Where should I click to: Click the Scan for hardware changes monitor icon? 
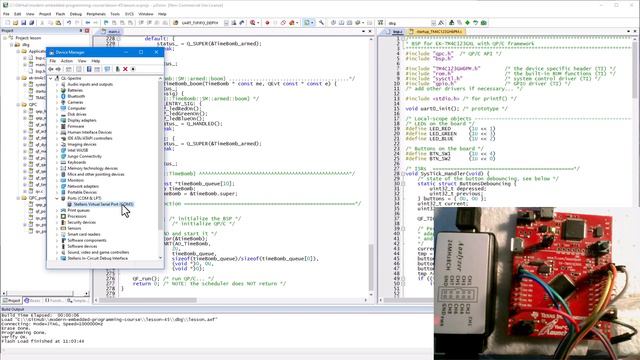click(107, 69)
